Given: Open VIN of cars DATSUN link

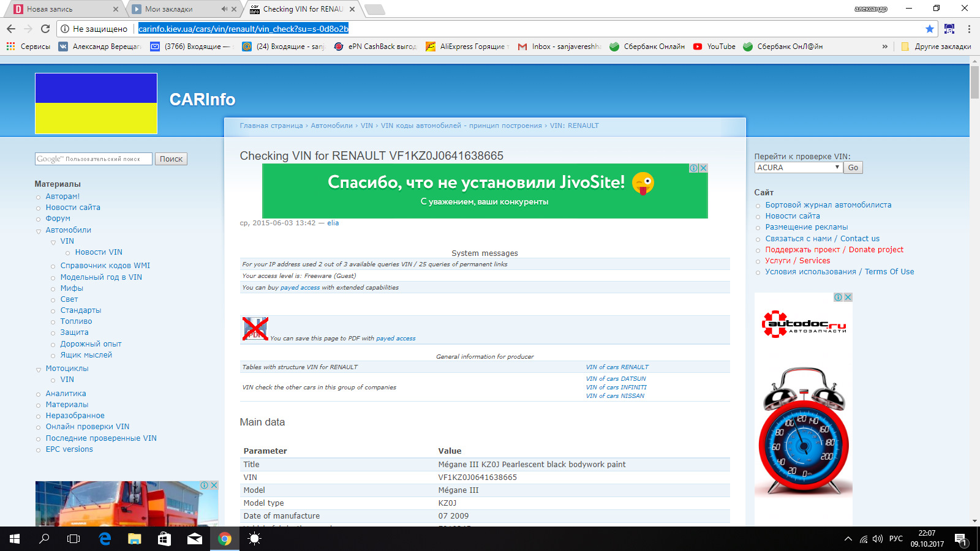Looking at the screenshot, I should click(616, 379).
